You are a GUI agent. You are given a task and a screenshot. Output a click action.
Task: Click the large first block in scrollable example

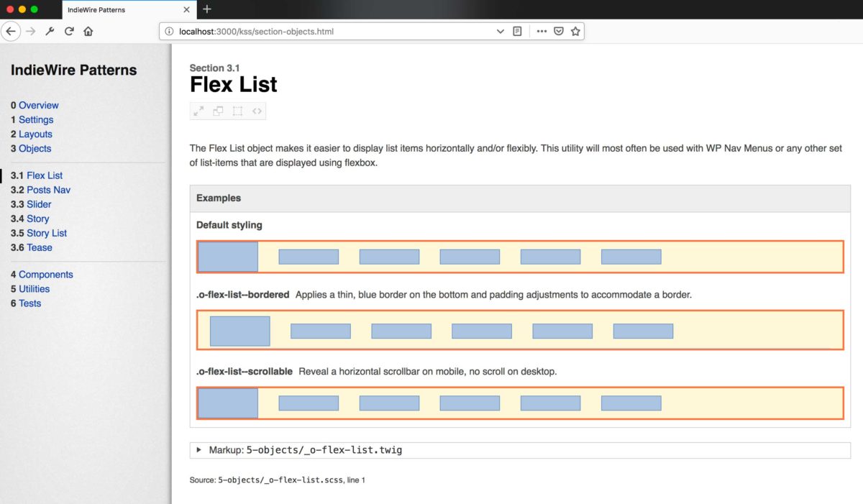(x=228, y=403)
